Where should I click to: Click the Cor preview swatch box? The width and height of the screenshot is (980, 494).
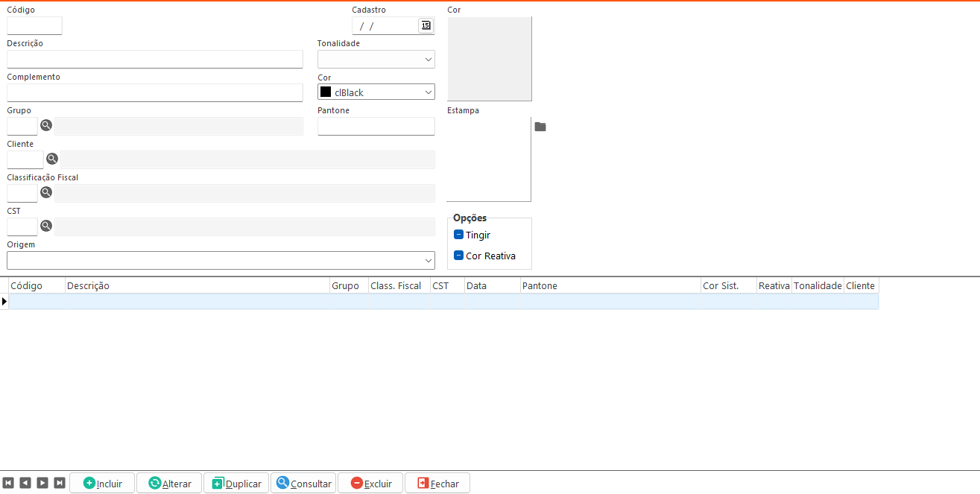click(x=490, y=59)
